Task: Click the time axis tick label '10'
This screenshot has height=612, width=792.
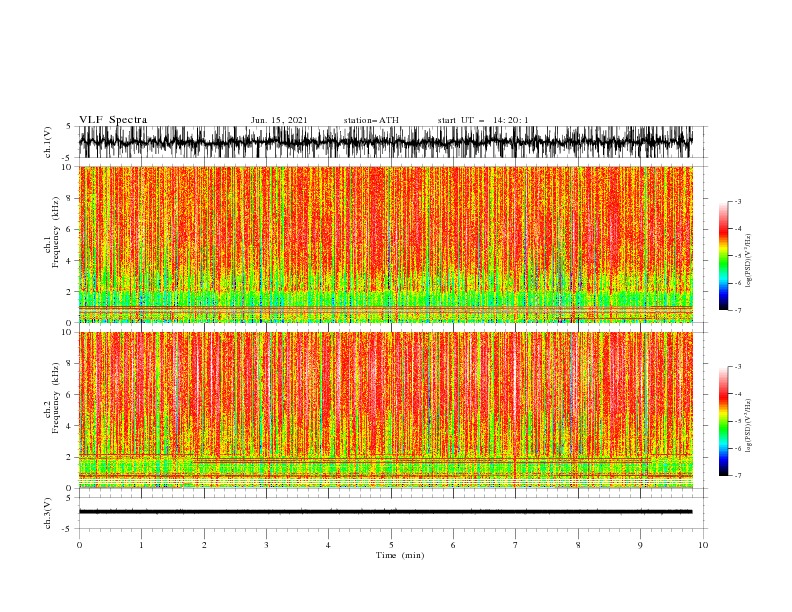Action: [703, 545]
